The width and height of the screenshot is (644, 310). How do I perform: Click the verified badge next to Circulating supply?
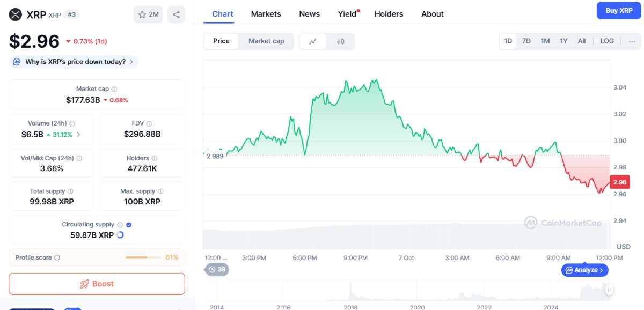tap(129, 225)
